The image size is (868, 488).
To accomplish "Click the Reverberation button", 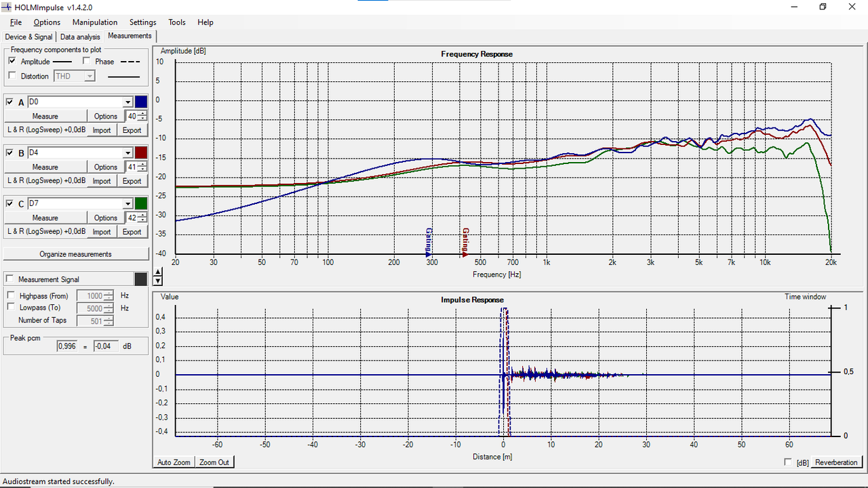I will [836, 462].
